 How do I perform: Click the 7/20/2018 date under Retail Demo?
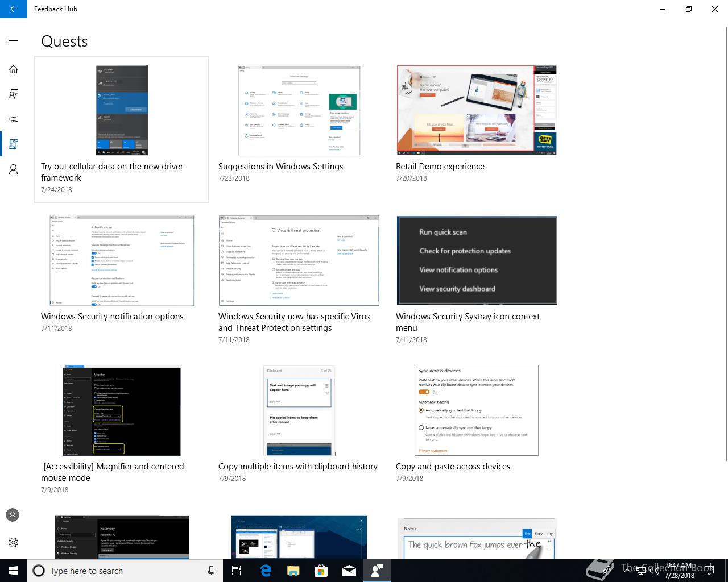coord(411,178)
